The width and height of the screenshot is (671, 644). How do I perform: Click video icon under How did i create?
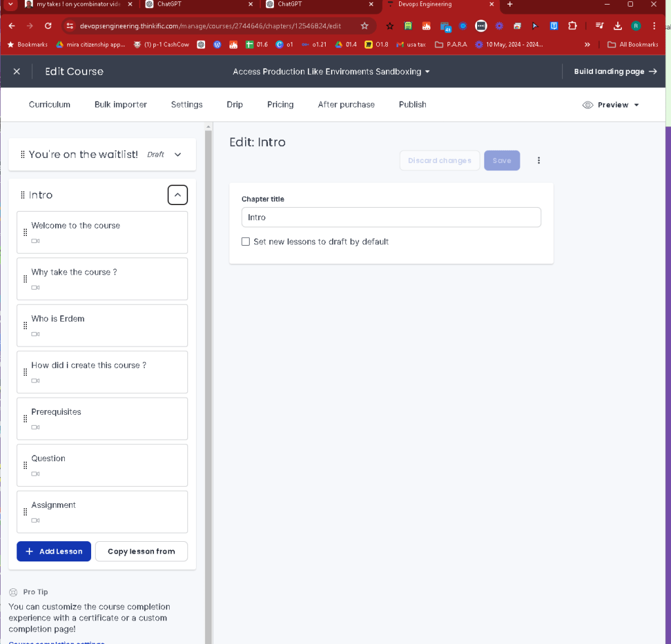pos(35,381)
